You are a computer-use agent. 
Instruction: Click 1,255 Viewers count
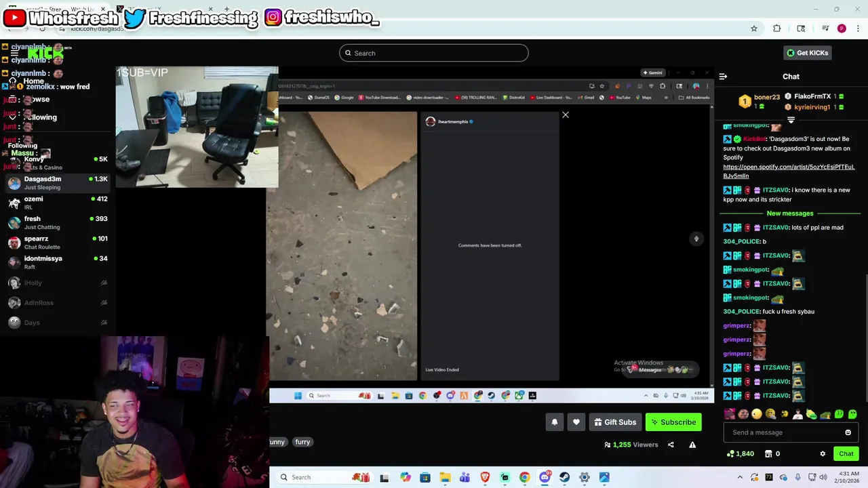coord(631,445)
